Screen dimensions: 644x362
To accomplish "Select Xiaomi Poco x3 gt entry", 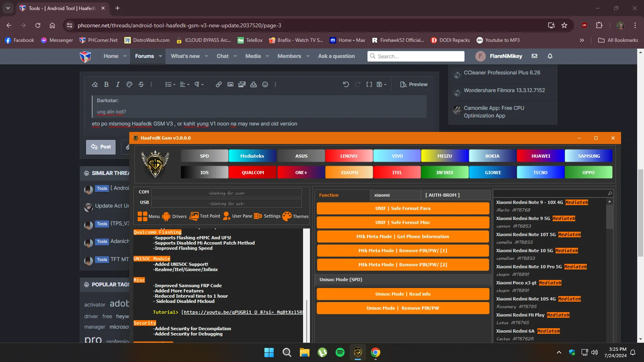I will (x=528, y=283).
